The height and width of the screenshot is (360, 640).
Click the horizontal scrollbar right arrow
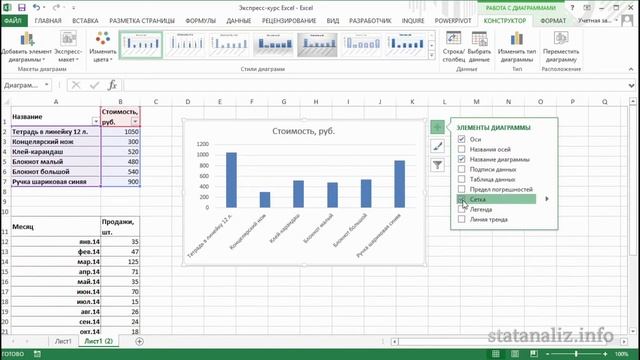coord(624,341)
